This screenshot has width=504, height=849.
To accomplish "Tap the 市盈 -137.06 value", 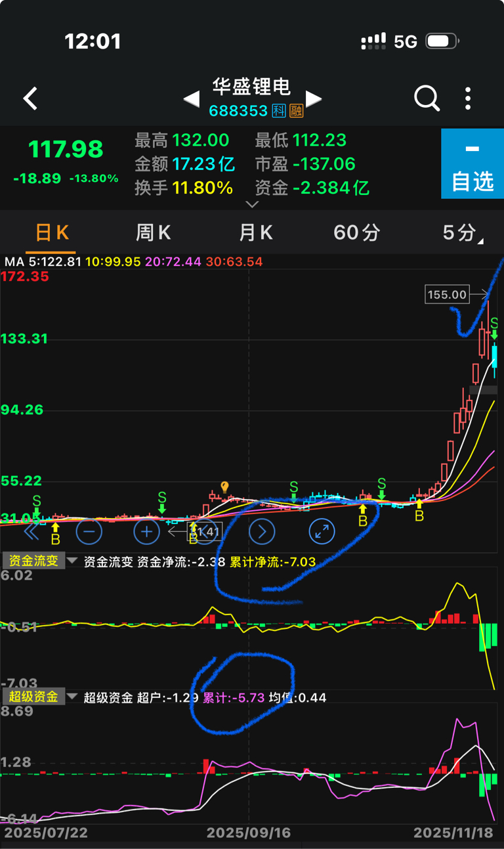I will 324,163.
